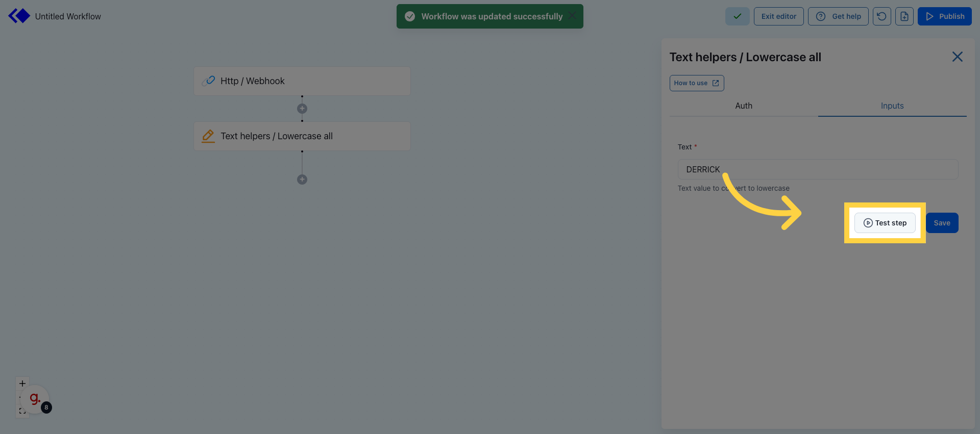Publish the workflow

tap(944, 16)
